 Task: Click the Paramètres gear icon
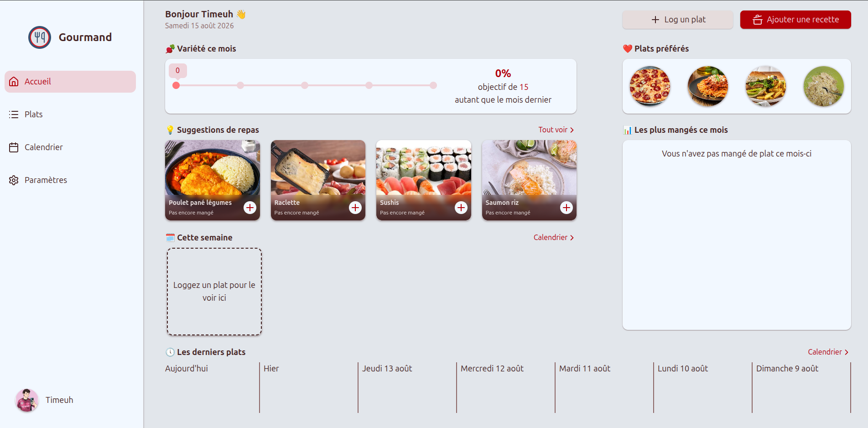coord(14,180)
